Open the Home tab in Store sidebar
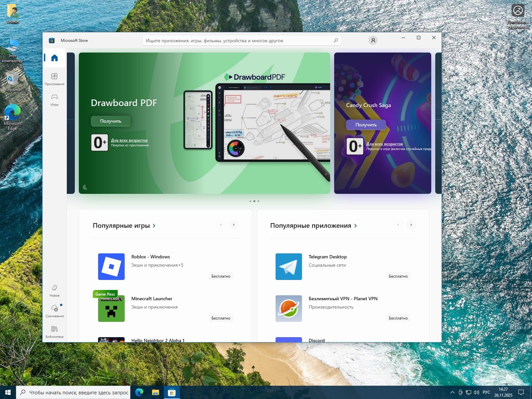The image size is (532, 399). (55, 58)
